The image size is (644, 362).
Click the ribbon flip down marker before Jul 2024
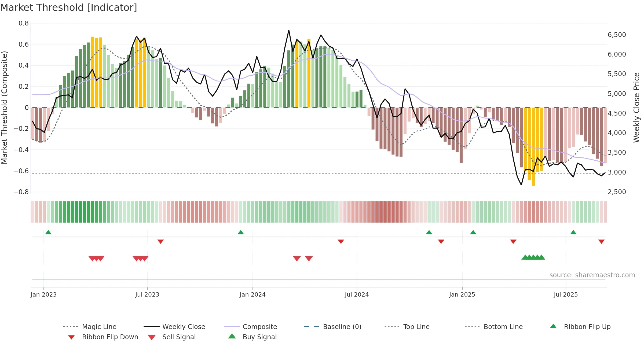[341, 242]
